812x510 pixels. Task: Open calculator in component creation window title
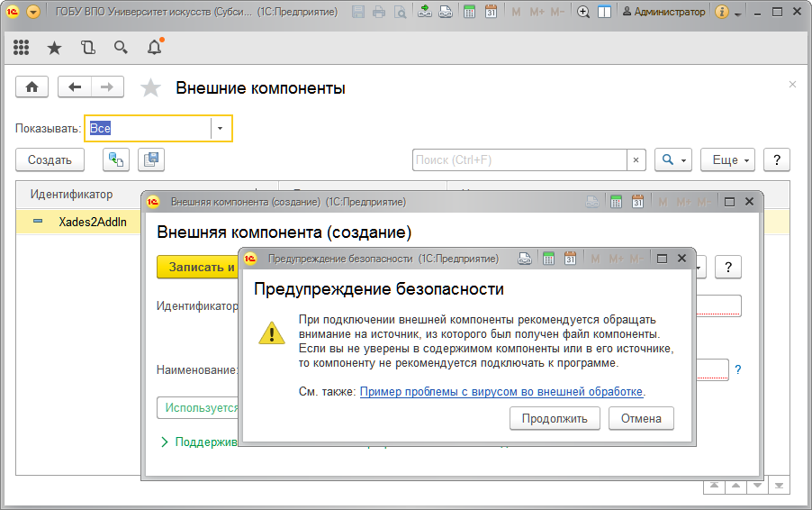[616, 202]
